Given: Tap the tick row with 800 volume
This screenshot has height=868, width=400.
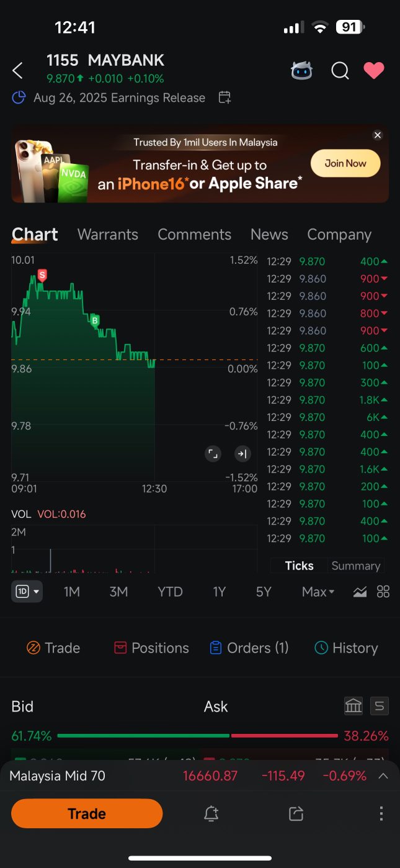Looking at the screenshot, I should pyautogui.click(x=327, y=314).
